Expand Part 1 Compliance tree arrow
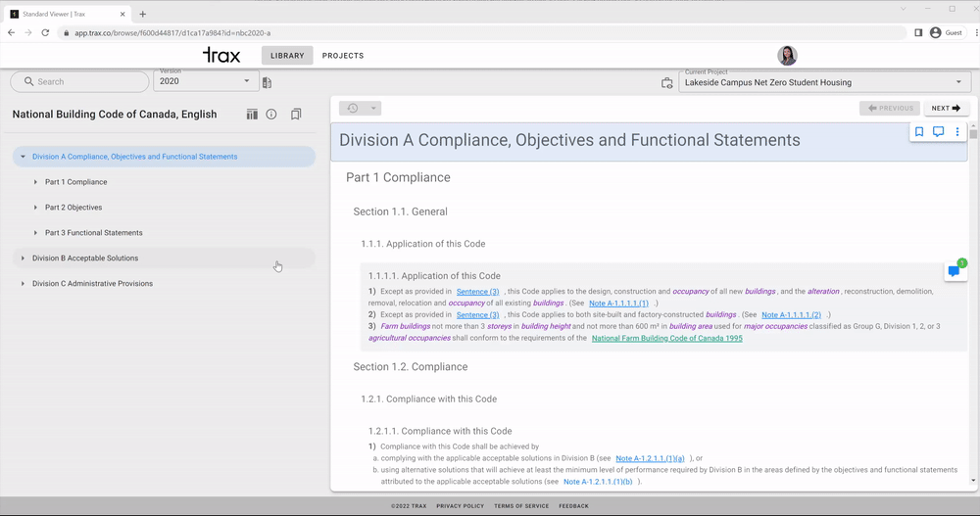Image resolution: width=980 pixels, height=516 pixels. click(35, 182)
